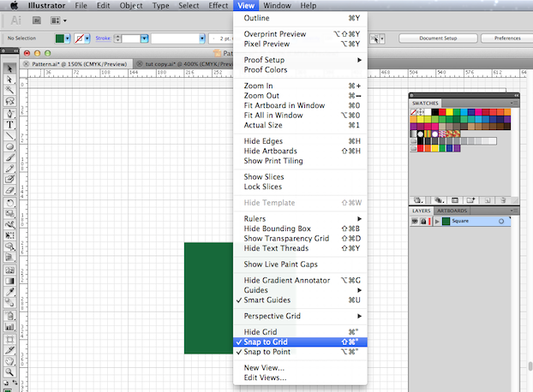This screenshot has width=533, height=392.
Task: Disable Snap to Grid option
Action: [x=266, y=342]
